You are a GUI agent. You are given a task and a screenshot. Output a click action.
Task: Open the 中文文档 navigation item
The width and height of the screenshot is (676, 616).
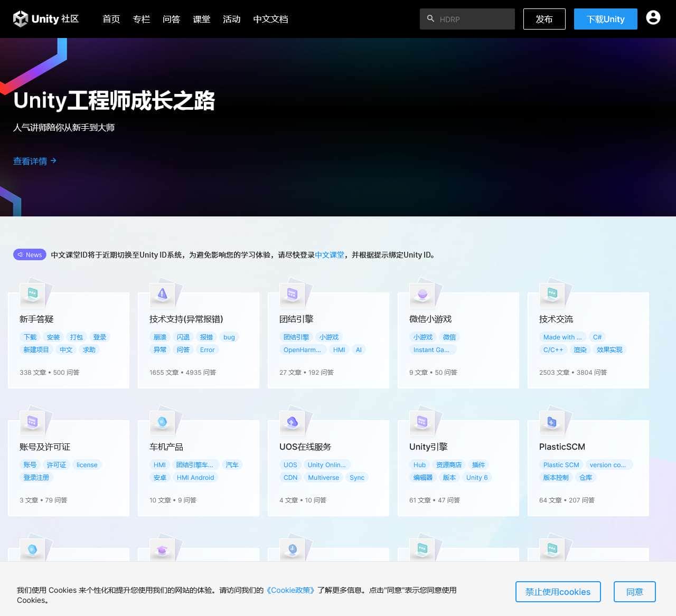270,19
